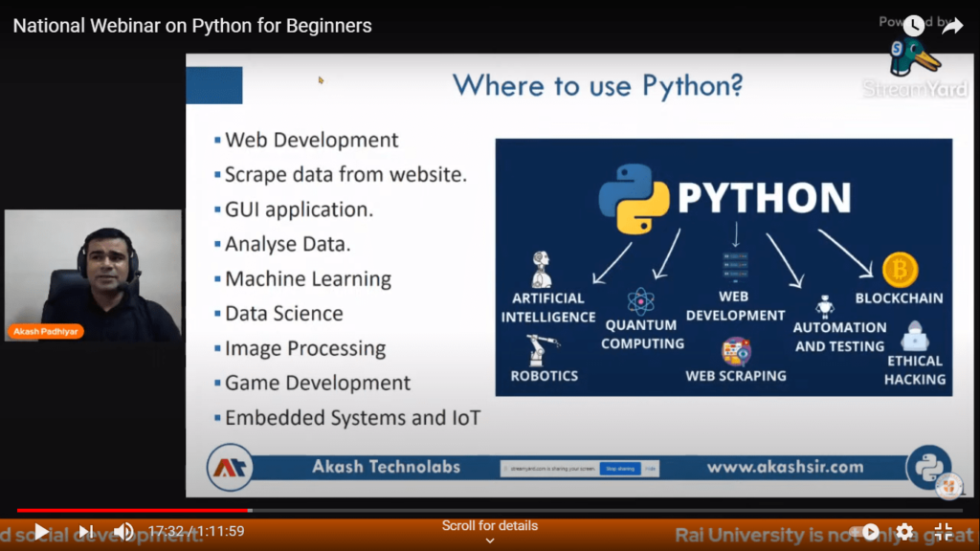Click the Artificial Intelligence robot head icon
This screenshot has width=980, height=551.
[542, 269]
